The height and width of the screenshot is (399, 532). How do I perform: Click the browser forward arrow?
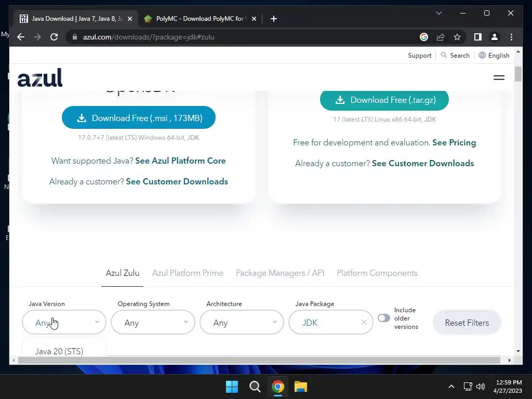click(37, 37)
